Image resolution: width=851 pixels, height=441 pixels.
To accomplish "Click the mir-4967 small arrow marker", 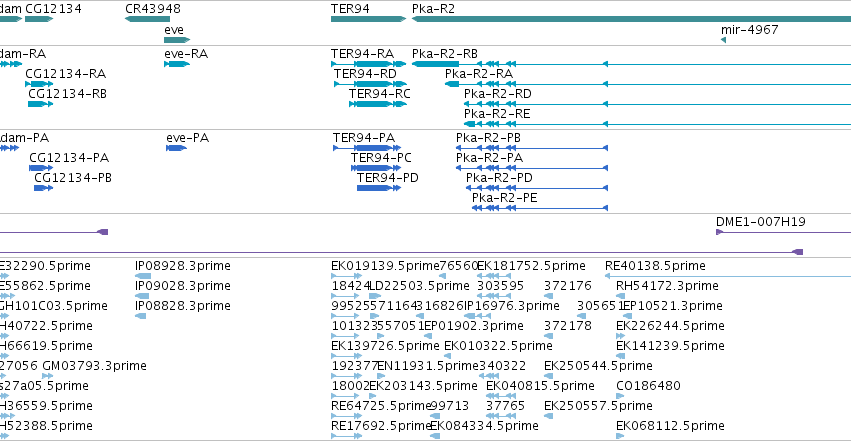I will pyautogui.click(x=723, y=40).
